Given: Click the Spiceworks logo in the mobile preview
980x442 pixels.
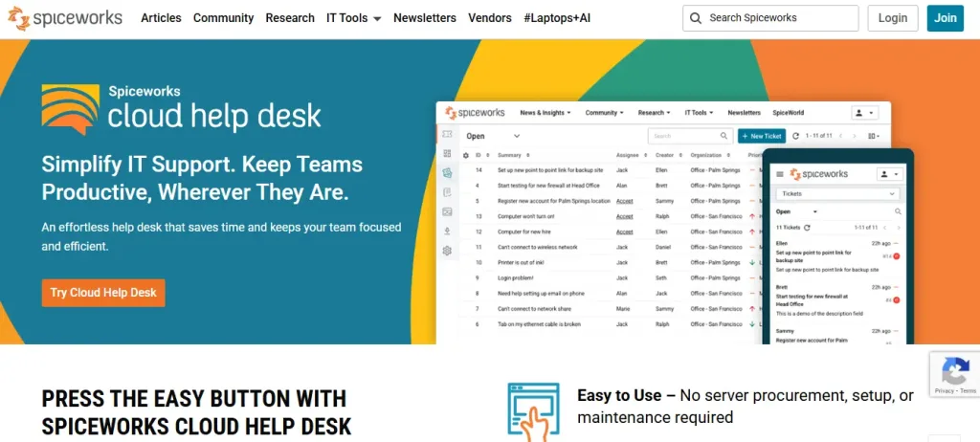Looking at the screenshot, I should 818,174.
